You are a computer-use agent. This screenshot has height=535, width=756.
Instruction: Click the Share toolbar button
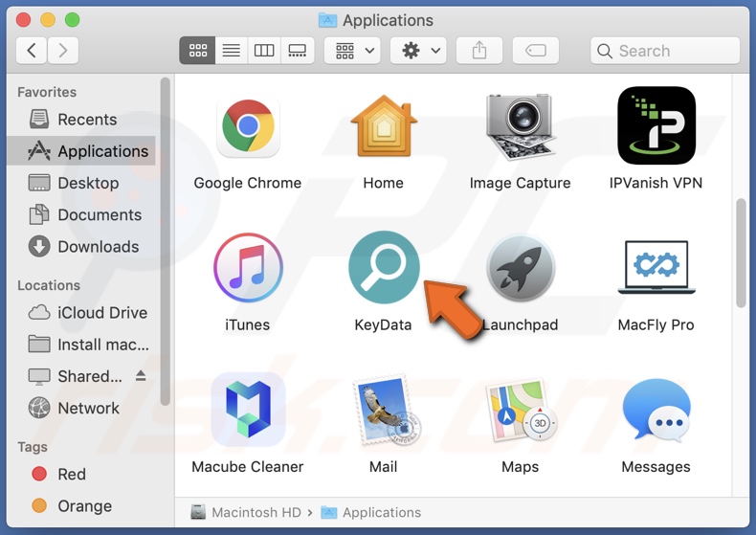coord(479,51)
